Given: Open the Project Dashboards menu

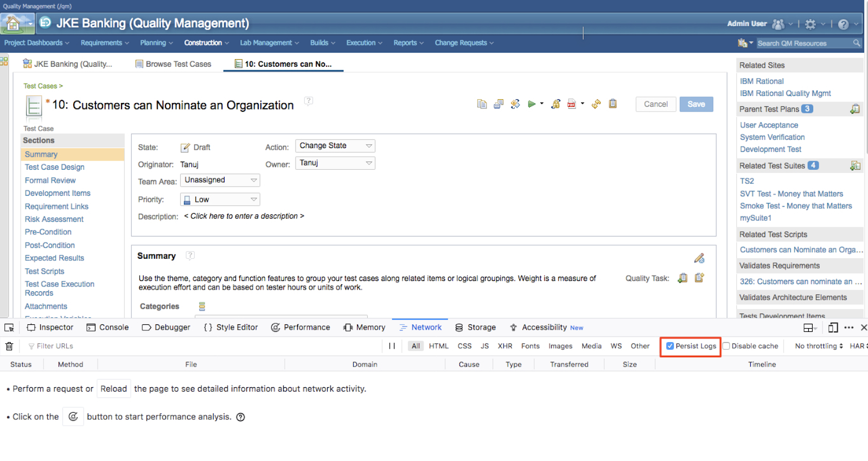Looking at the screenshot, I should (36, 43).
